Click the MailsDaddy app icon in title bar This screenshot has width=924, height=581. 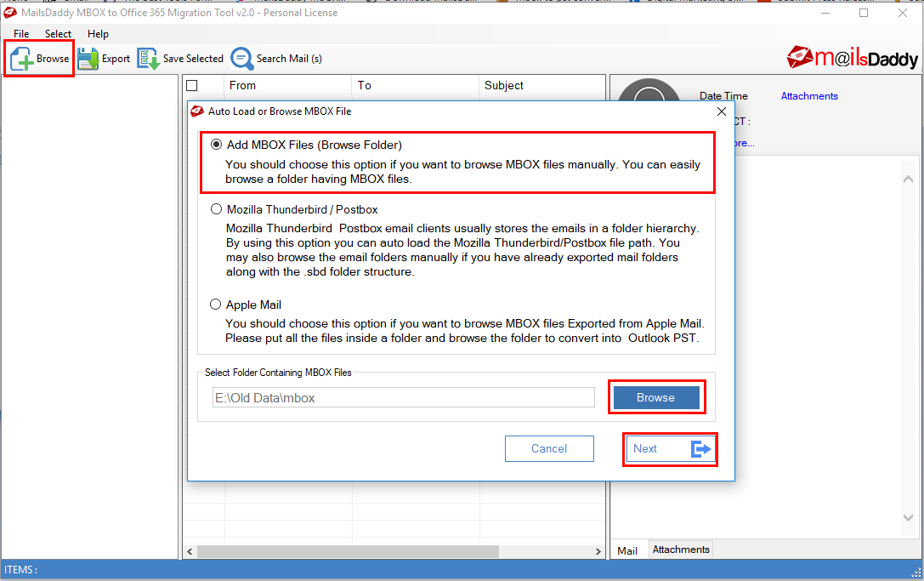click(10, 13)
